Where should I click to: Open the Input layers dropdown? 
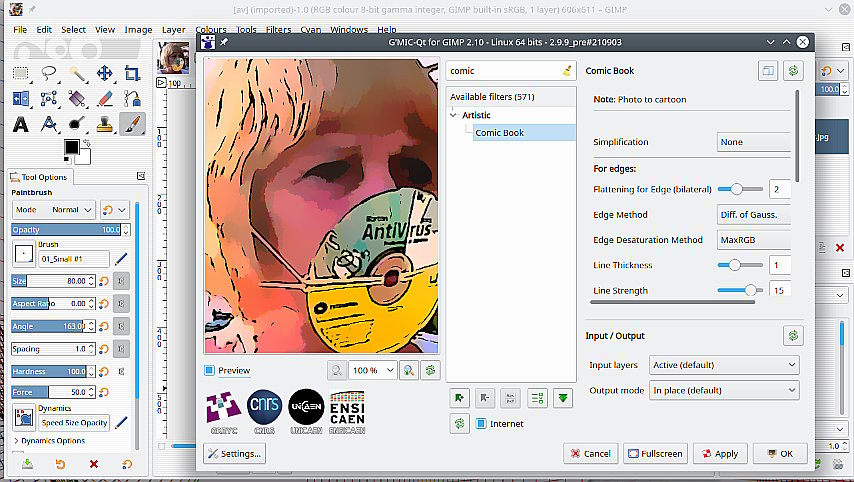click(724, 365)
